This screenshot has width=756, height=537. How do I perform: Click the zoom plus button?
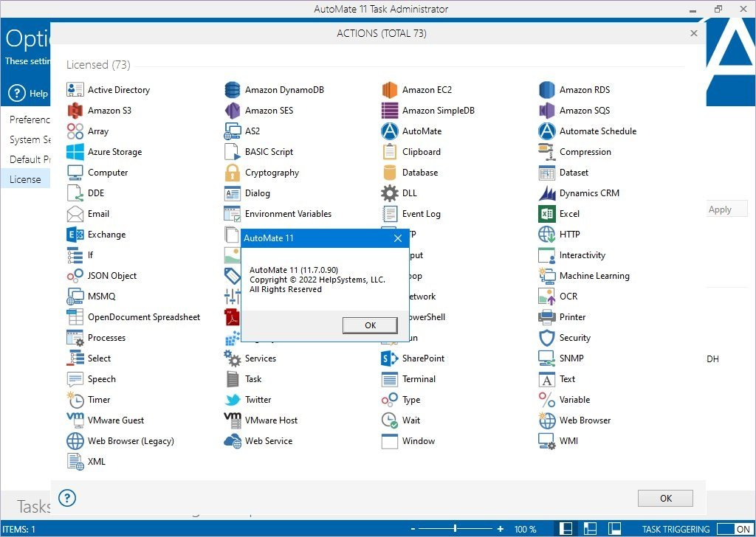pyautogui.click(x=501, y=529)
